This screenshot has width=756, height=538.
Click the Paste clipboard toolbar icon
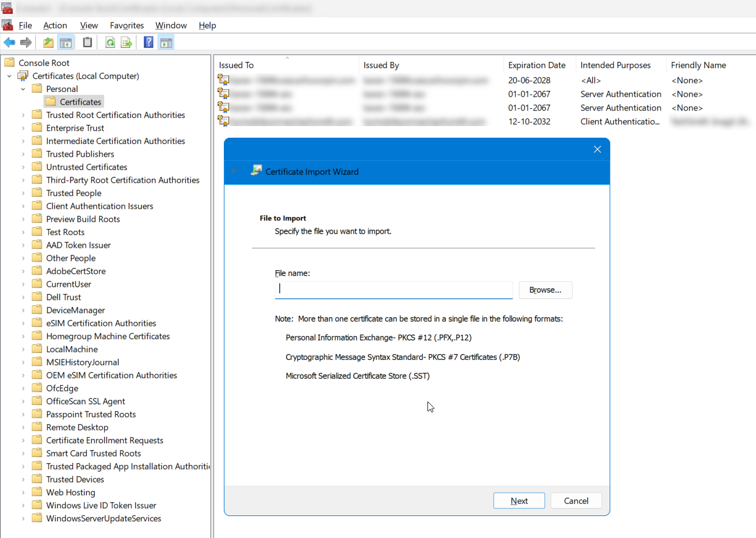[87, 43]
